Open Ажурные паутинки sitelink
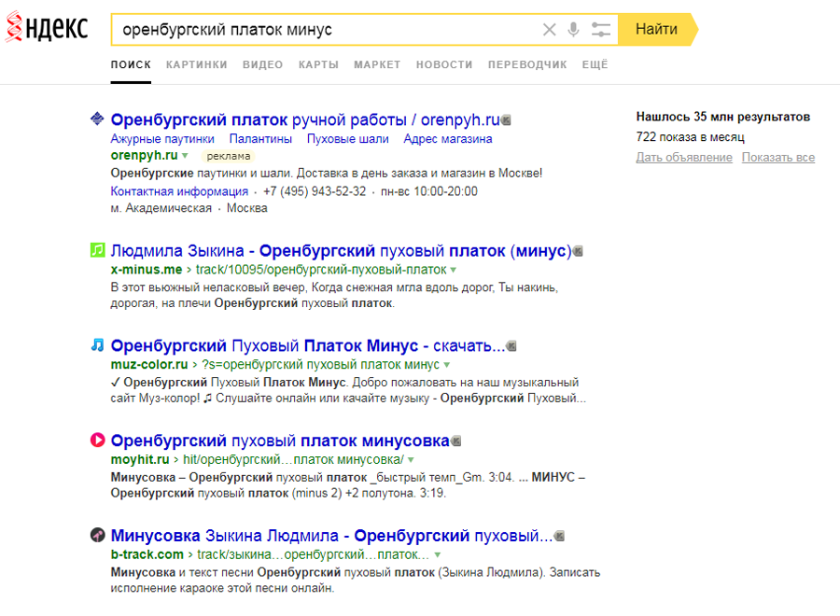The width and height of the screenshot is (840, 616). tap(162, 139)
